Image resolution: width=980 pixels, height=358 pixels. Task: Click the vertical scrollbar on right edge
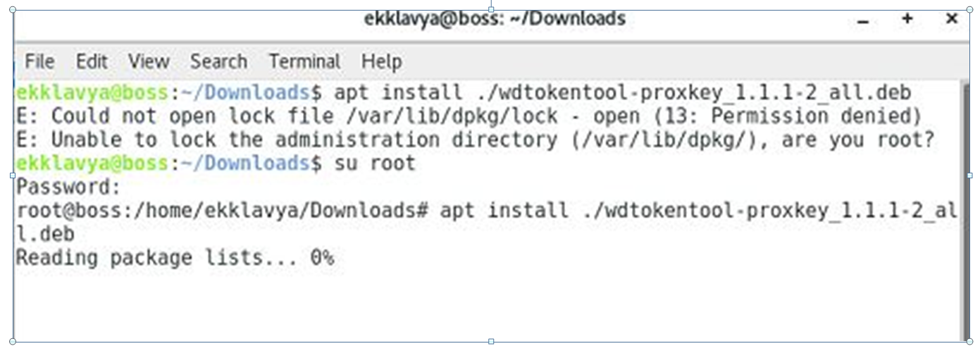point(963,211)
